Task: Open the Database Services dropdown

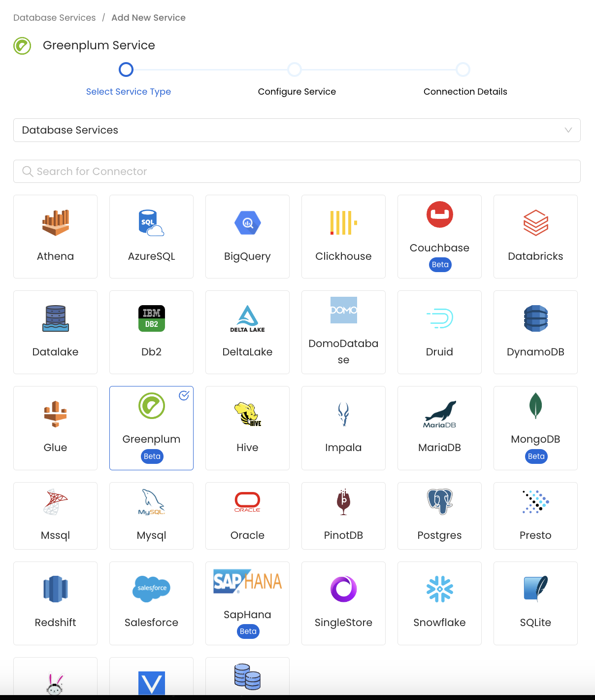Action: (297, 130)
